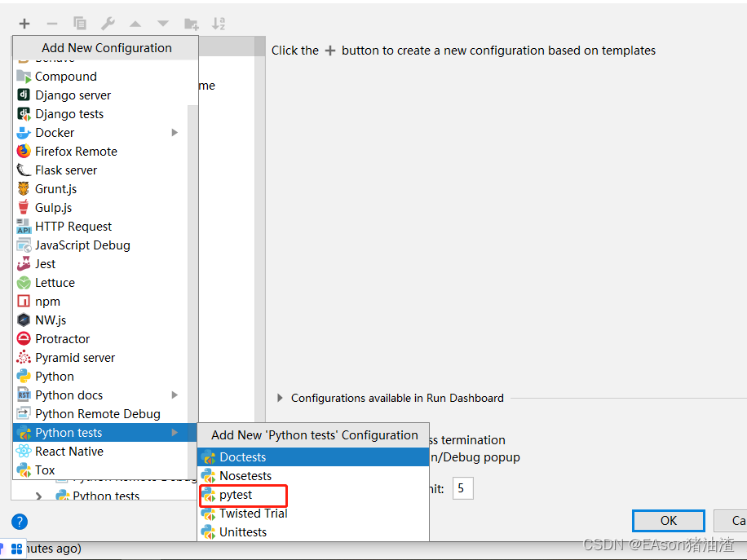Expand Configurations available in Run Dashboard
This screenshot has height=560, width=747.
point(281,398)
